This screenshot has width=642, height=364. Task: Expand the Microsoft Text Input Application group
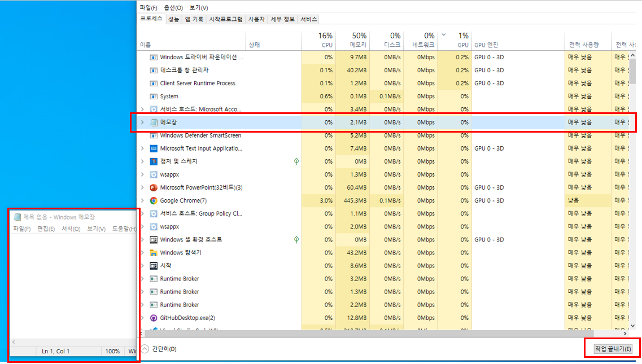point(142,148)
